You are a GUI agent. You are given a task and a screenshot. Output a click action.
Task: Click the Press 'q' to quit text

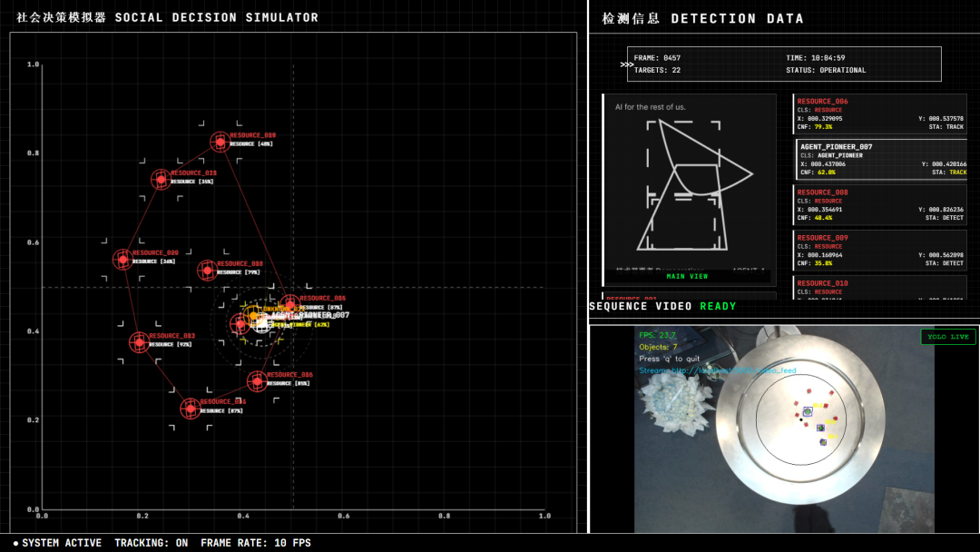click(x=670, y=359)
